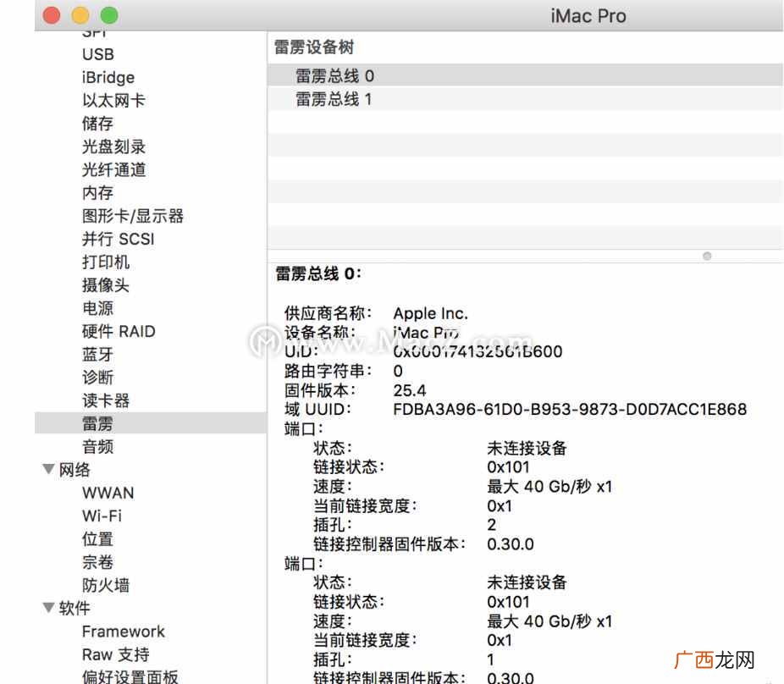Click the firmware version 25.4 value

coord(410,390)
